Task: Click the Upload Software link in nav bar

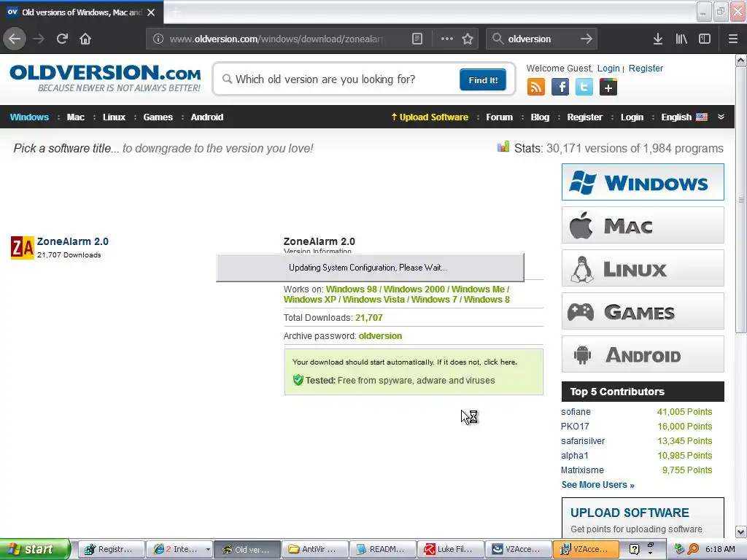Action: pos(430,117)
